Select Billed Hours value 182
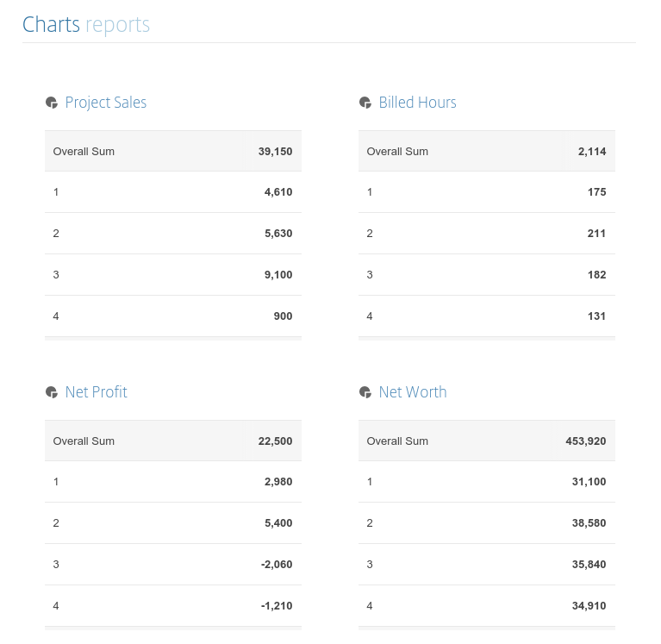This screenshot has width=661, height=644. coord(596,275)
